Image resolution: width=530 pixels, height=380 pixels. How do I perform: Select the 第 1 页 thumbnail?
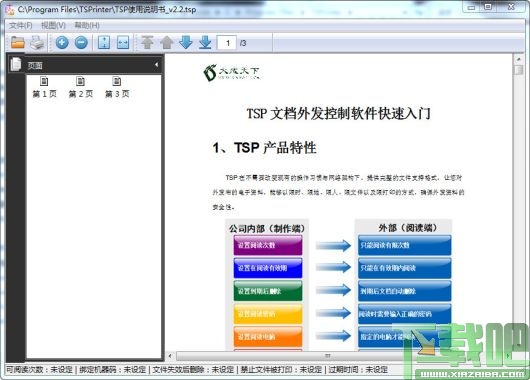tap(44, 87)
